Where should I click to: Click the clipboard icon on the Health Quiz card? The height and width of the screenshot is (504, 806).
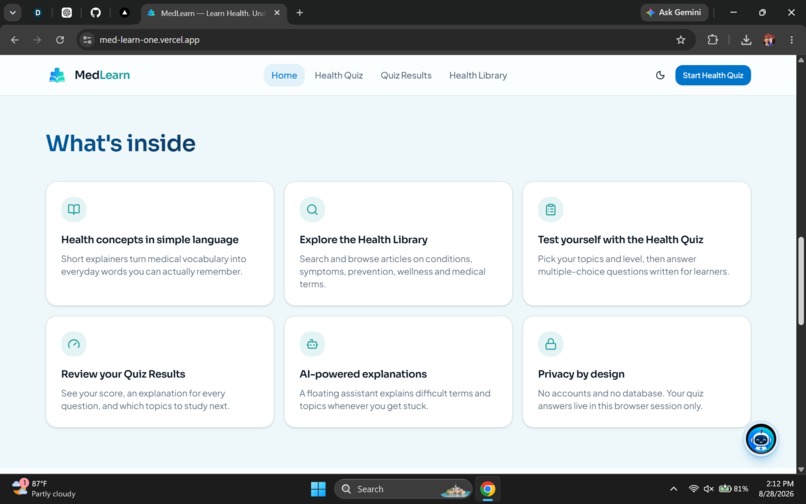(x=551, y=209)
